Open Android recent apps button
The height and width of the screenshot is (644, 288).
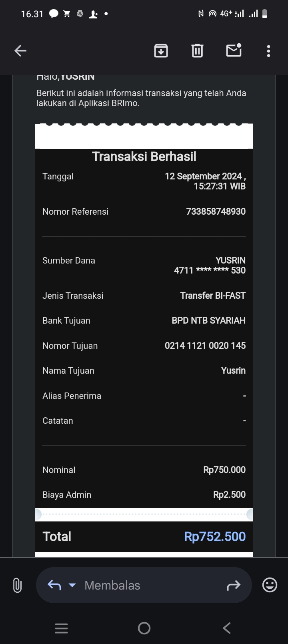61,628
